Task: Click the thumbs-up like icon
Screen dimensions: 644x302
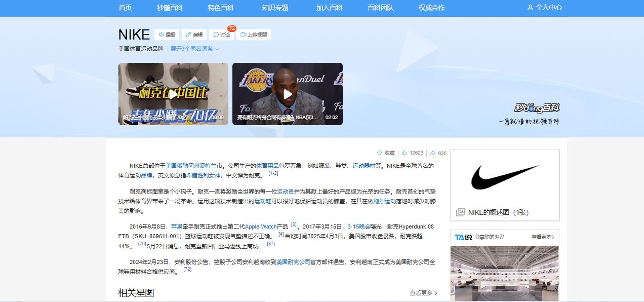Action: coord(405,153)
